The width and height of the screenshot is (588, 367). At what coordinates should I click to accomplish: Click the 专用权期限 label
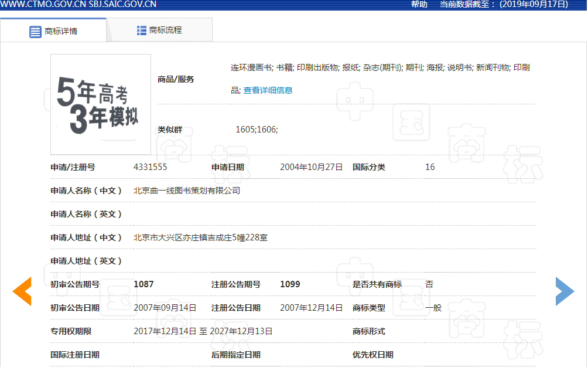pyautogui.click(x=71, y=331)
